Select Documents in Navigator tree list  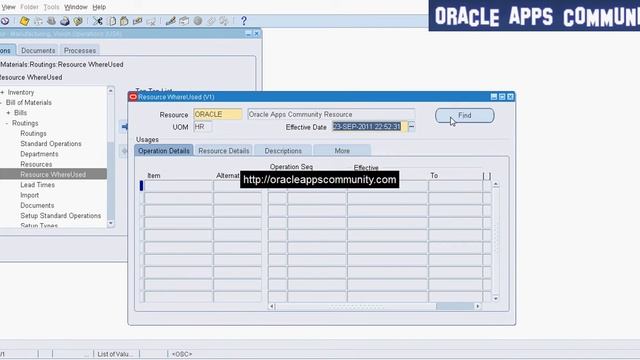click(37, 205)
